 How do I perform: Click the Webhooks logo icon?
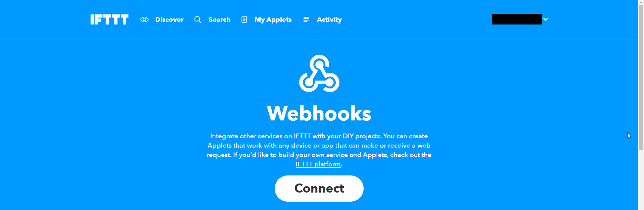tap(319, 73)
